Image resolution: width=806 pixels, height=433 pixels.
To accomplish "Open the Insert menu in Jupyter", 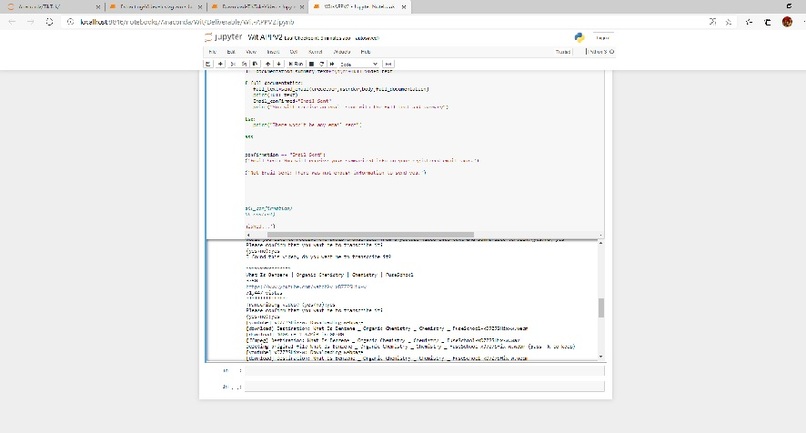I will 273,52.
